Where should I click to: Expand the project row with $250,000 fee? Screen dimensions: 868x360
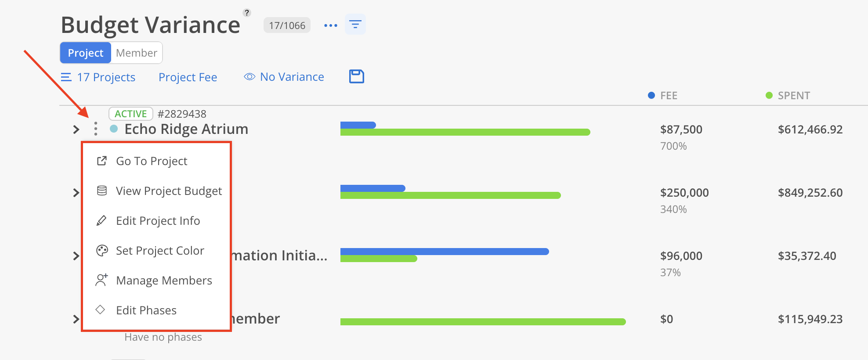tap(76, 192)
